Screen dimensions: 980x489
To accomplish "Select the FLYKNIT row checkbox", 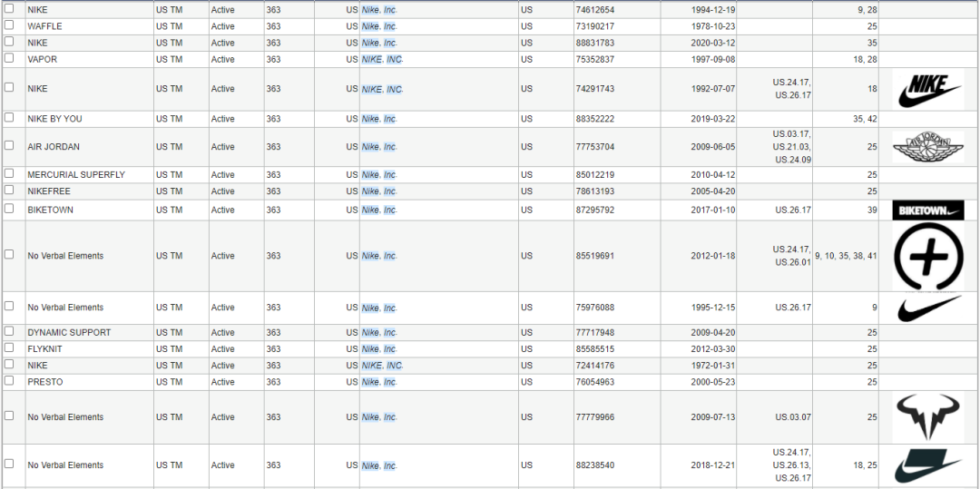I will click(x=9, y=347).
